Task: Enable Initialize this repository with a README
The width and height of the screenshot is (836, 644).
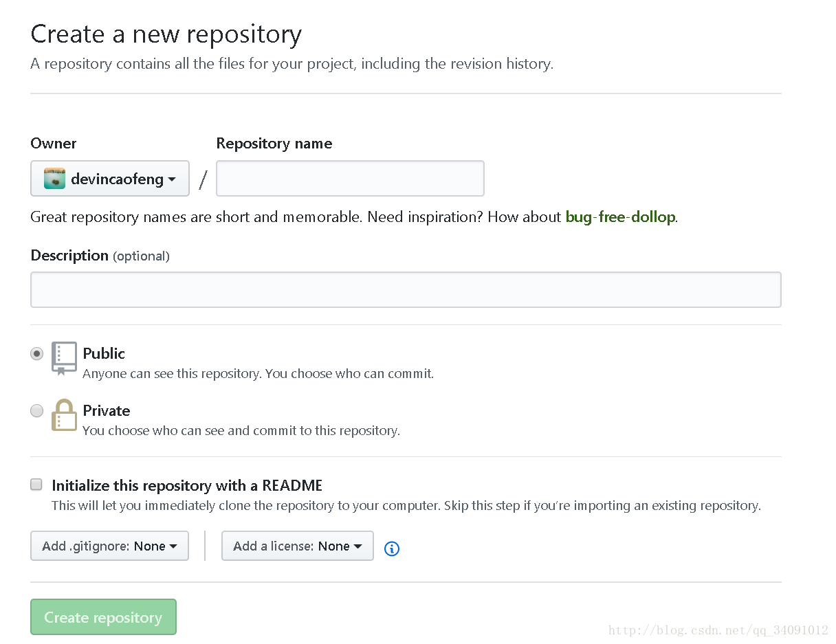Action: (36, 485)
